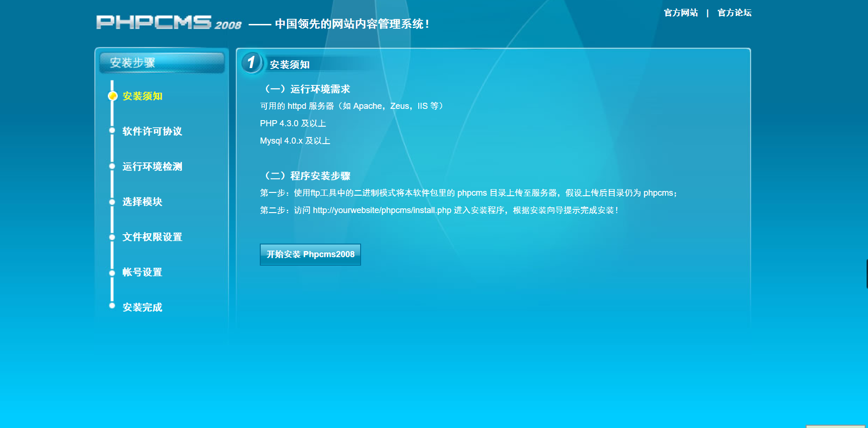
Task: Click the yellow dot beside 安装须知
Action: 112,96
